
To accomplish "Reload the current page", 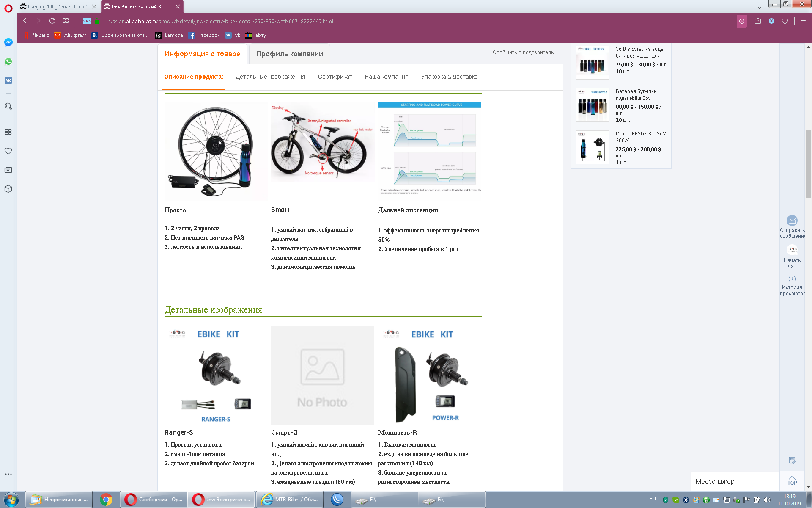I will [x=52, y=21].
